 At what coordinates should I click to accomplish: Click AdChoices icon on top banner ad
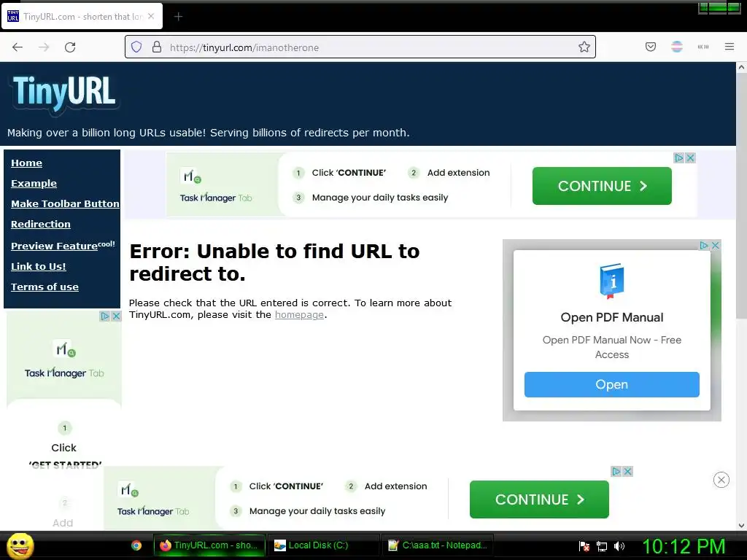click(x=679, y=157)
